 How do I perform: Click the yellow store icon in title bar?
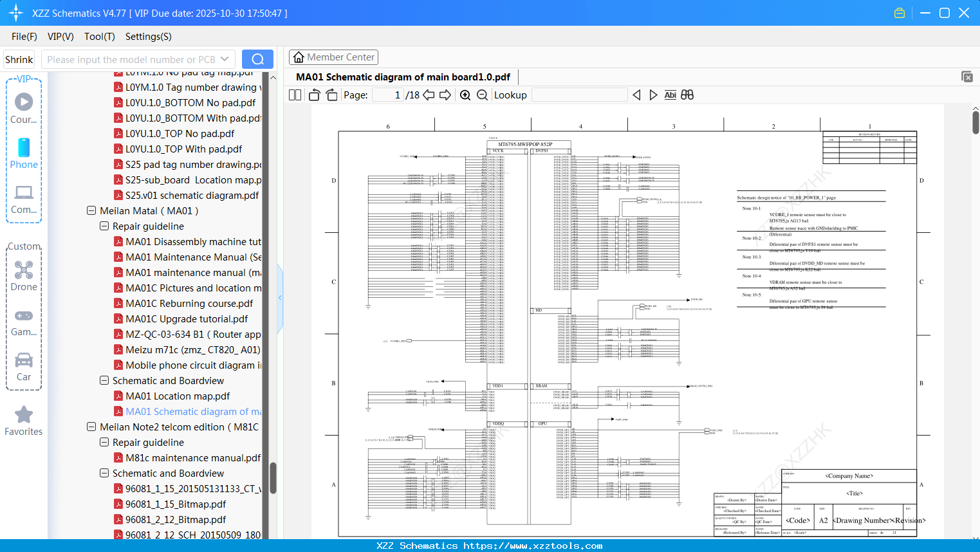pyautogui.click(x=900, y=13)
